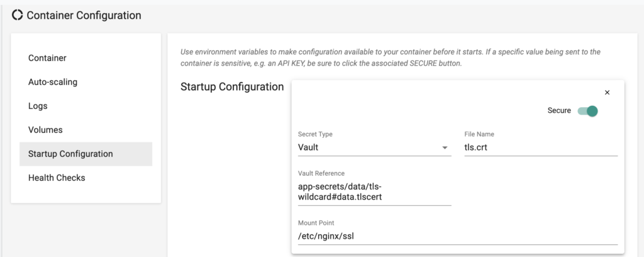Go to Auto-scaling settings
This screenshot has width=644, height=257.
53,82
